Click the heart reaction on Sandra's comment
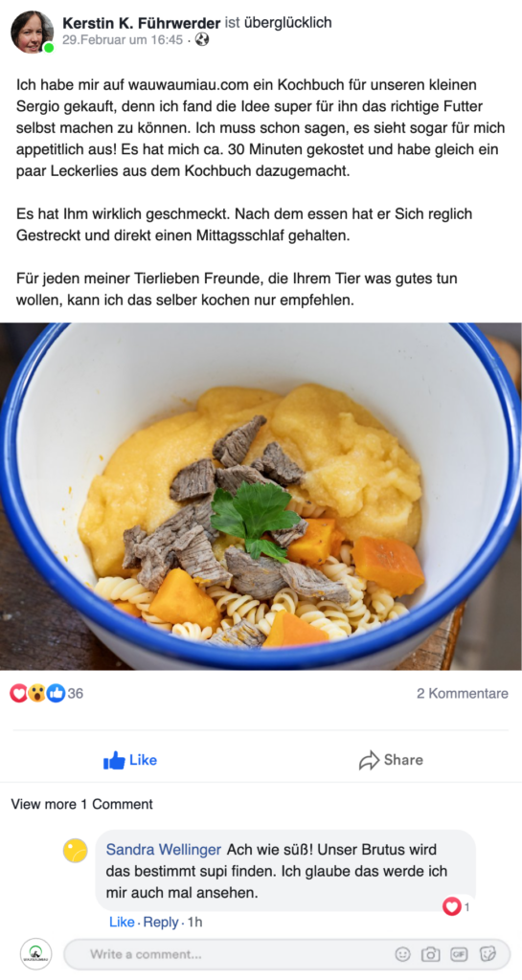522x980 pixels. point(452,906)
